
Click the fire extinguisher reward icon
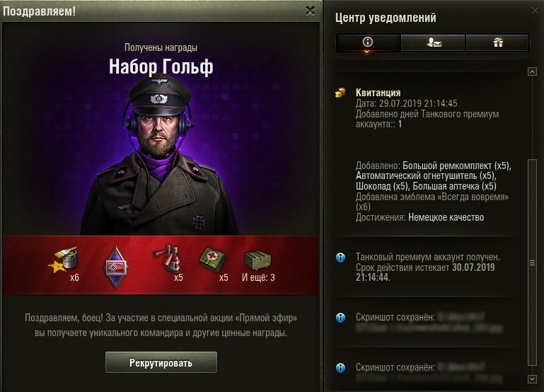(167, 258)
